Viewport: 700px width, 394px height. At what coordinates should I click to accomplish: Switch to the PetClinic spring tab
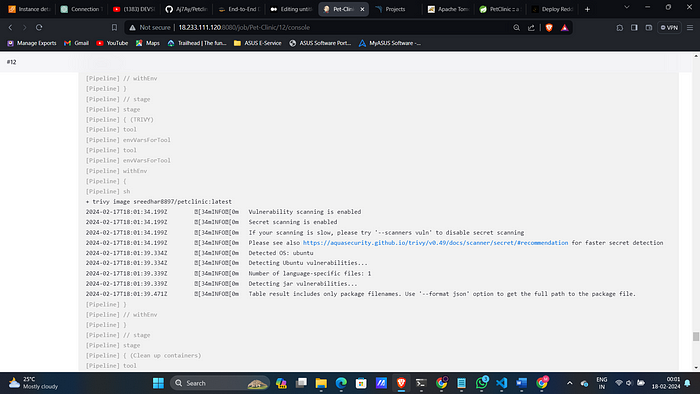point(500,9)
